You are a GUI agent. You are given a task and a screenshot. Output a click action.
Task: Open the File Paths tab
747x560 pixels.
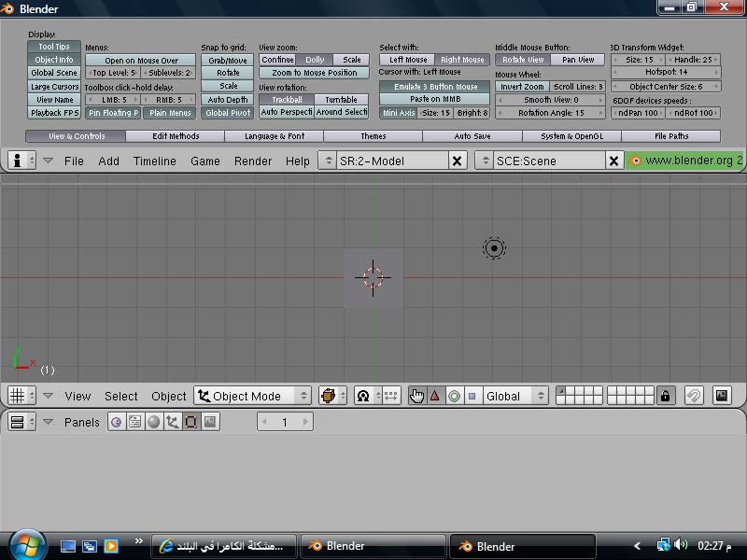coord(671,136)
